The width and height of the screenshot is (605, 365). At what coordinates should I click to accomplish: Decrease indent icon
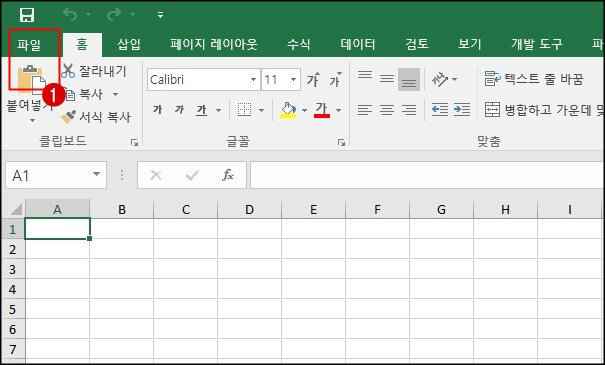click(440, 110)
